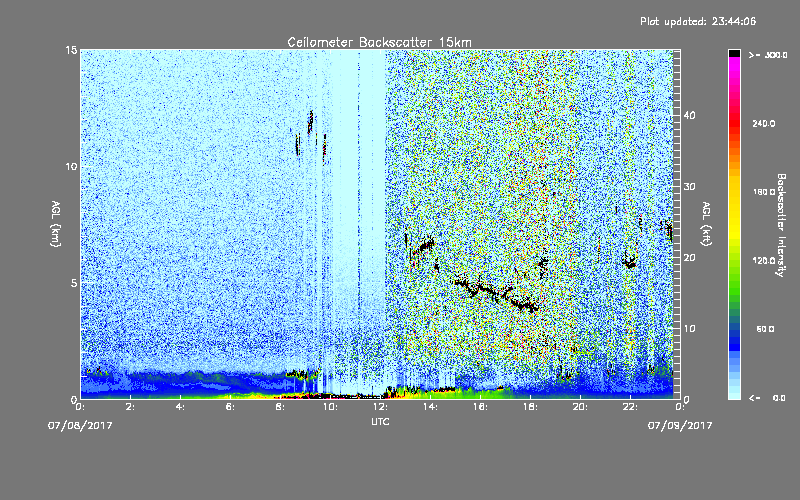Click the black top cell of the colorbar
Image resolution: width=800 pixels, height=500 pixels.
click(x=734, y=53)
